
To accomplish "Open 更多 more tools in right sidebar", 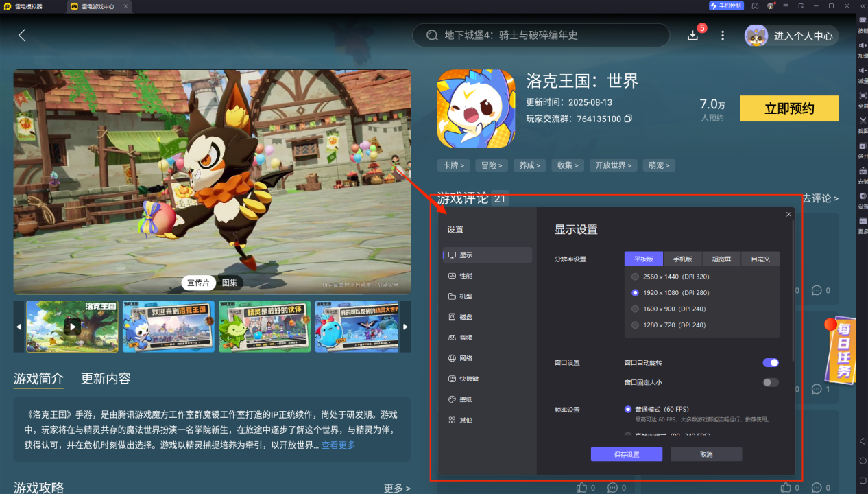I will click(863, 225).
